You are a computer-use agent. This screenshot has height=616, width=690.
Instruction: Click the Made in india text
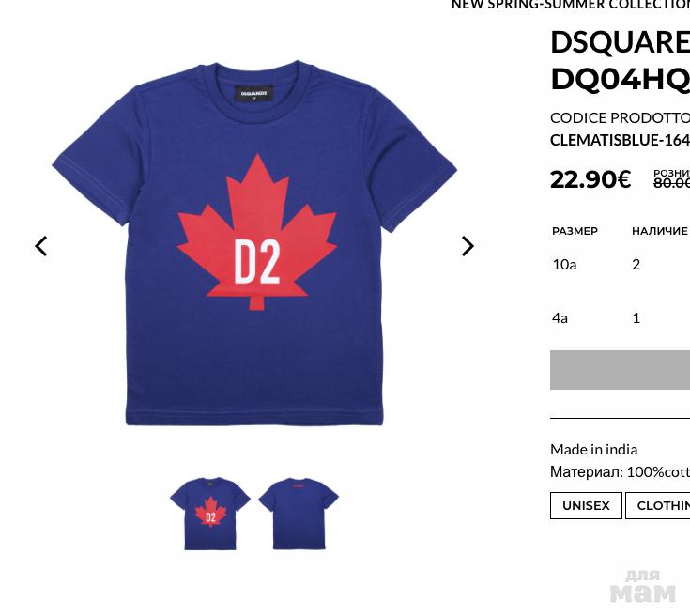tap(593, 450)
